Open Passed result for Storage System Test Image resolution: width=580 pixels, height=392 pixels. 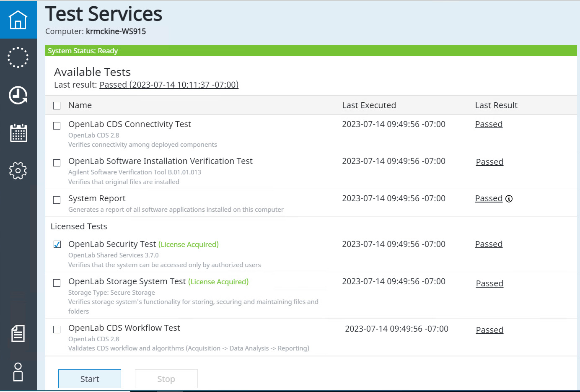(489, 283)
